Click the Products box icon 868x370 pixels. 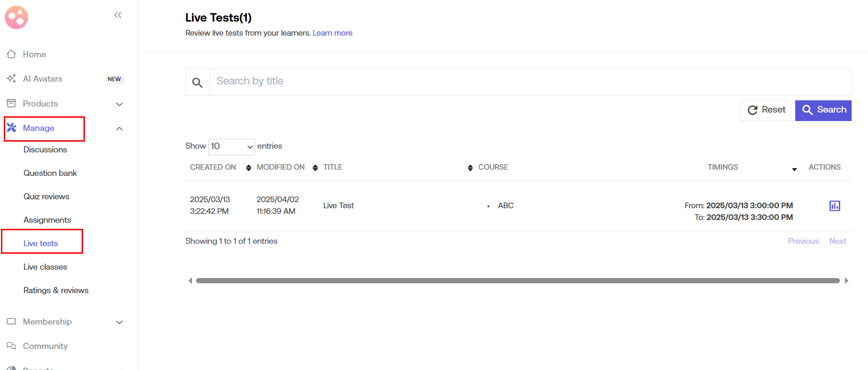(x=12, y=104)
